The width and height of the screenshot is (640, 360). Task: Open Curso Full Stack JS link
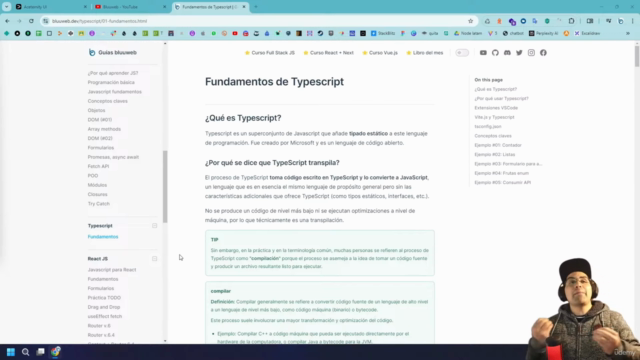269,53
